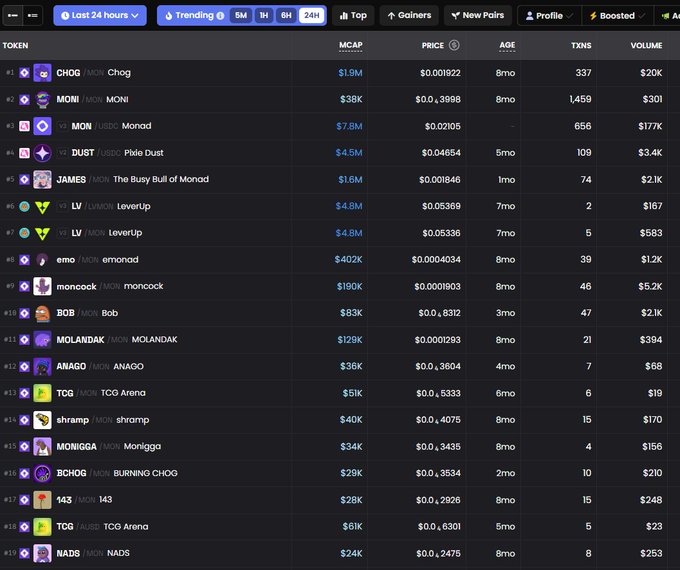Click the 143 token rose avatar
Screen dimensions: 680x570
pos(42,500)
